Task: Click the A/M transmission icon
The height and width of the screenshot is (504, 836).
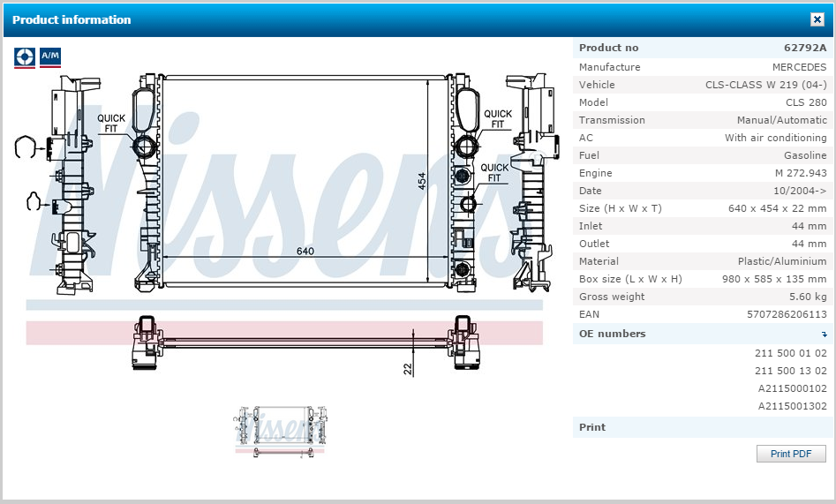Action: click(x=50, y=57)
